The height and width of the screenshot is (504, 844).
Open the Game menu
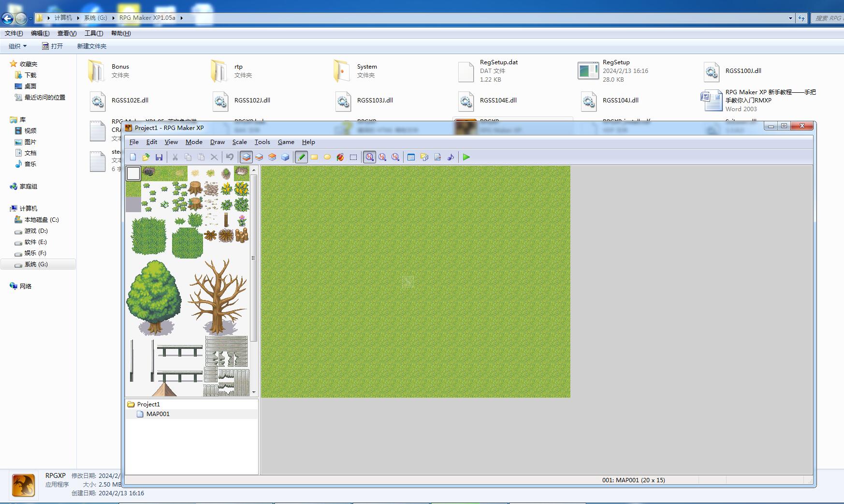(x=286, y=142)
